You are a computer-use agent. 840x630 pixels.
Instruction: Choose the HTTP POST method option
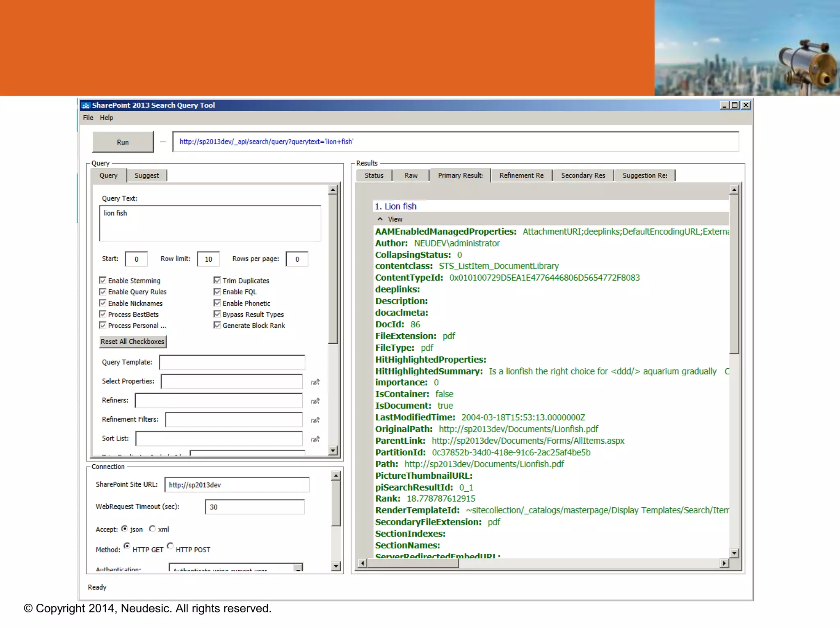(170, 546)
